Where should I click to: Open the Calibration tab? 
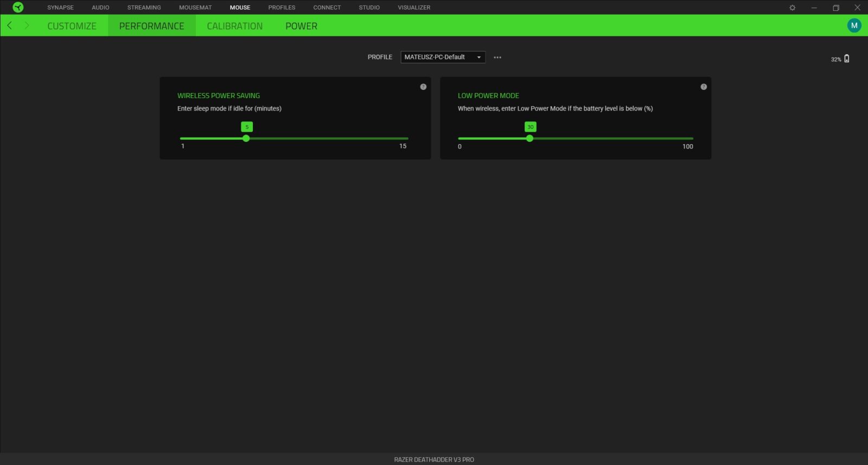click(234, 26)
